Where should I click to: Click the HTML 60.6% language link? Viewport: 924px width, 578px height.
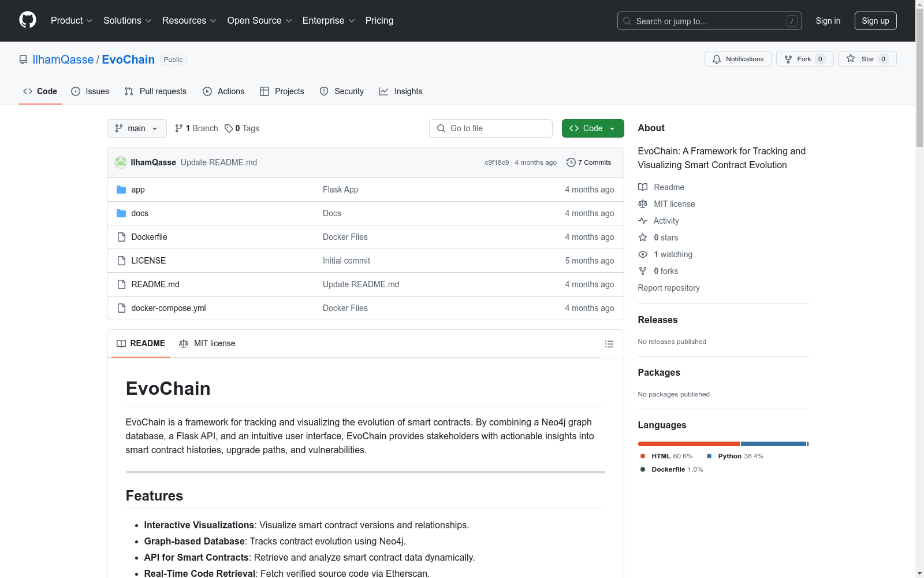666,456
